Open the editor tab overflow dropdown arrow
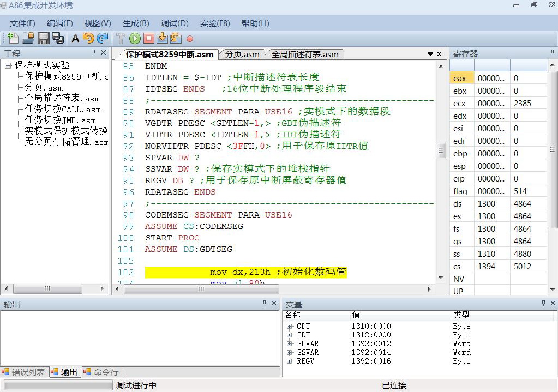Viewport: 558px width, 392px height. click(430, 55)
